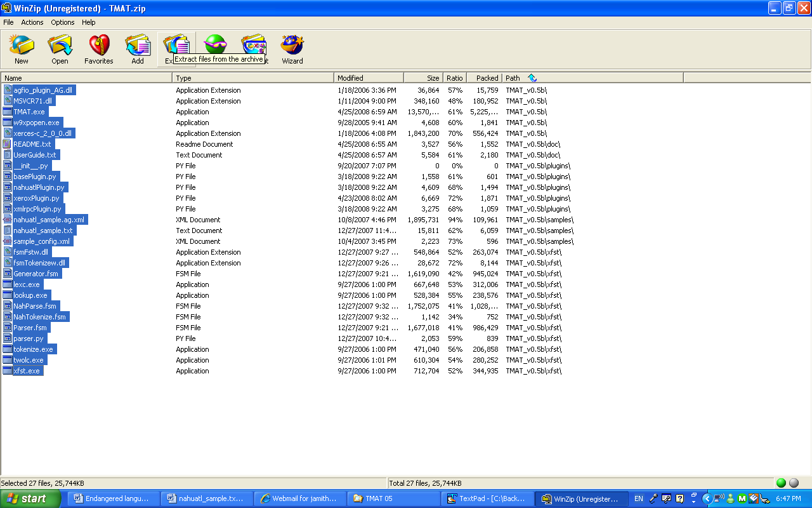Click the icon beside fsmFstw.dll
Screen dimensions: 812x508
[8, 252]
